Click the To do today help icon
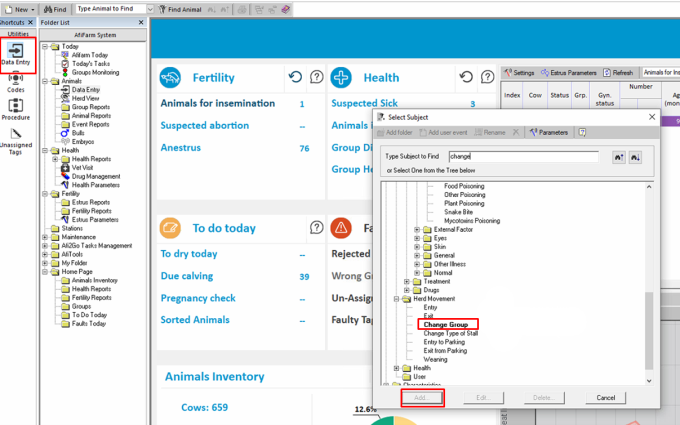Viewport: 680px width, 425px height. (317, 227)
